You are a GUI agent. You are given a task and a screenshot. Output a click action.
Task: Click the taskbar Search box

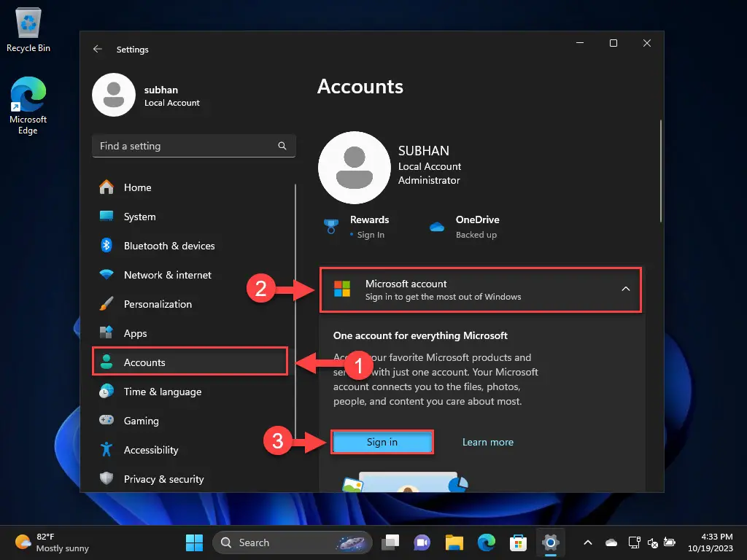coord(292,542)
